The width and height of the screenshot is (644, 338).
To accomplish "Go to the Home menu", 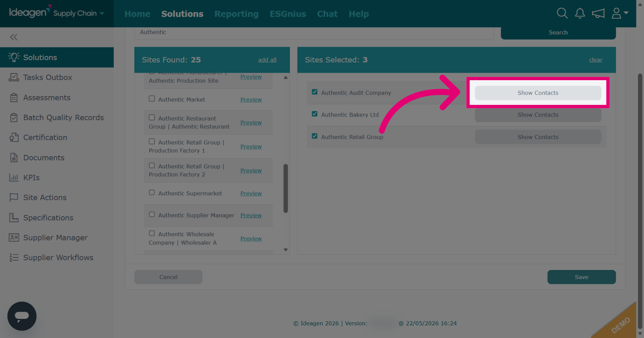I will tap(138, 14).
